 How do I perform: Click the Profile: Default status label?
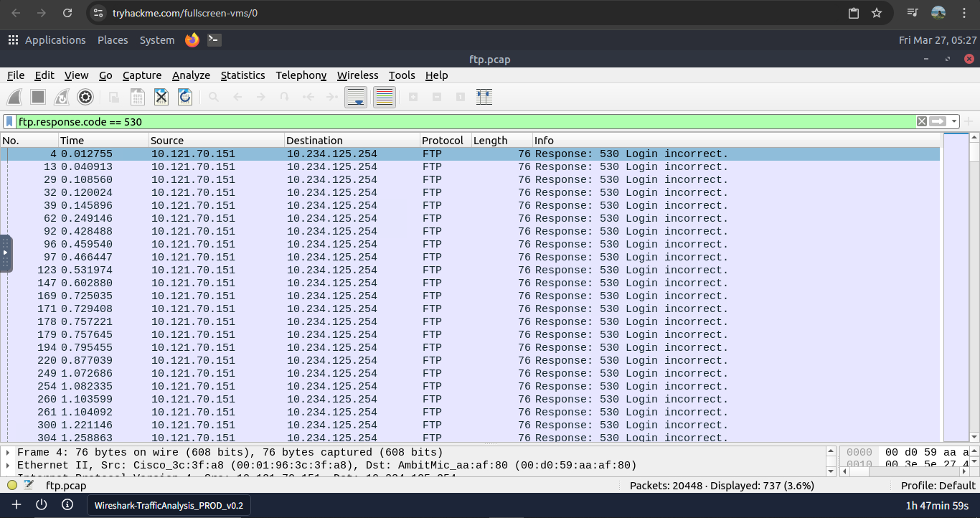click(938, 486)
